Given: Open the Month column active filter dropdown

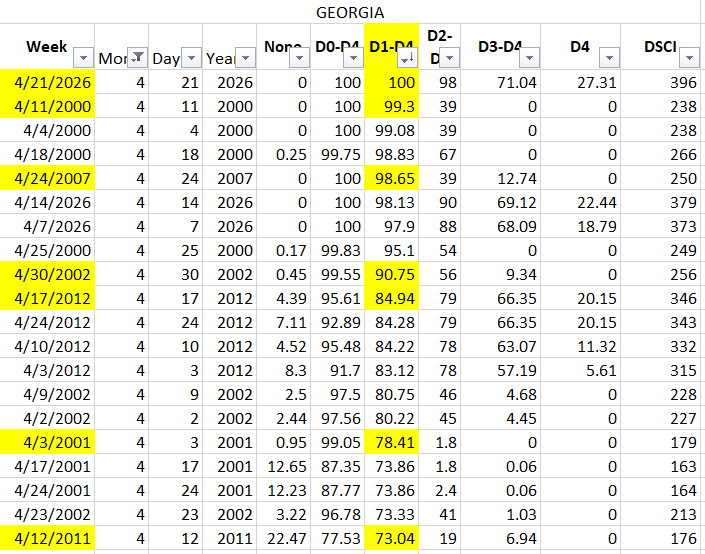Looking at the screenshot, I should point(138,58).
